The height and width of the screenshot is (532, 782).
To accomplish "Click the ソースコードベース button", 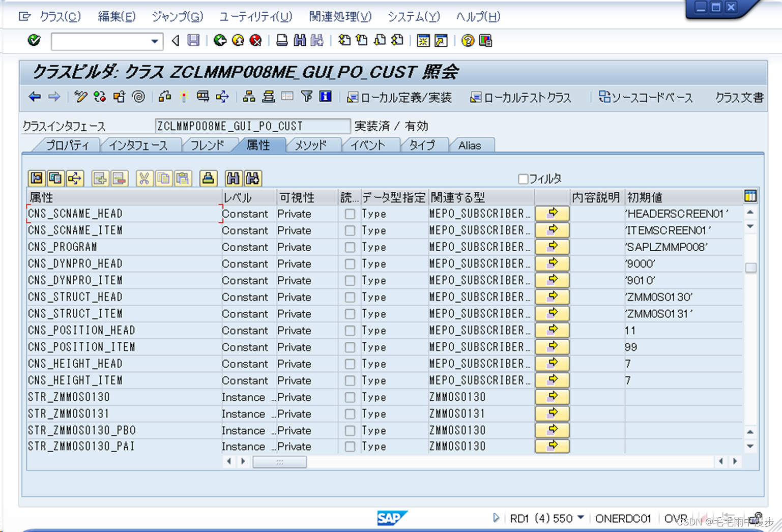I will pos(646,97).
